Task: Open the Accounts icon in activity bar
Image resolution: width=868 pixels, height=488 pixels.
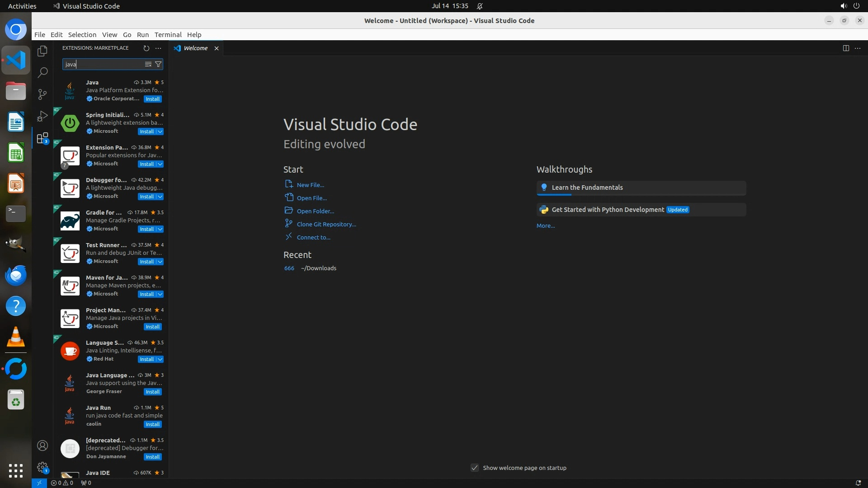Action: [42, 446]
